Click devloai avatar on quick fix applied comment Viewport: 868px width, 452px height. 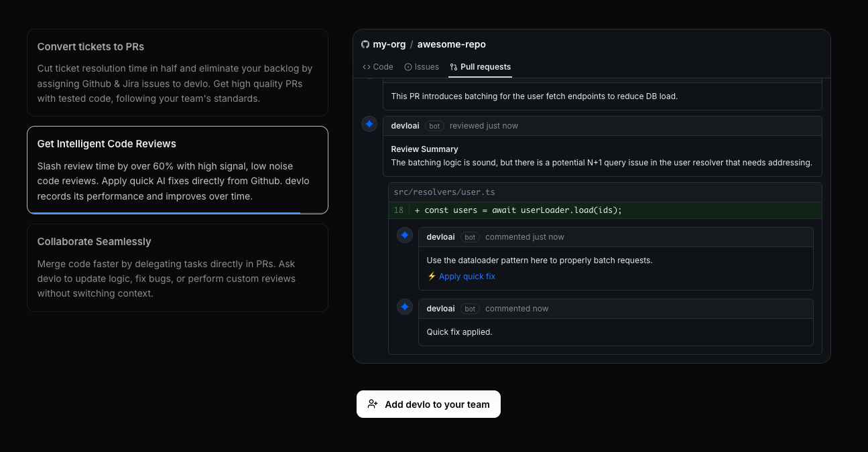(x=405, y=307)
